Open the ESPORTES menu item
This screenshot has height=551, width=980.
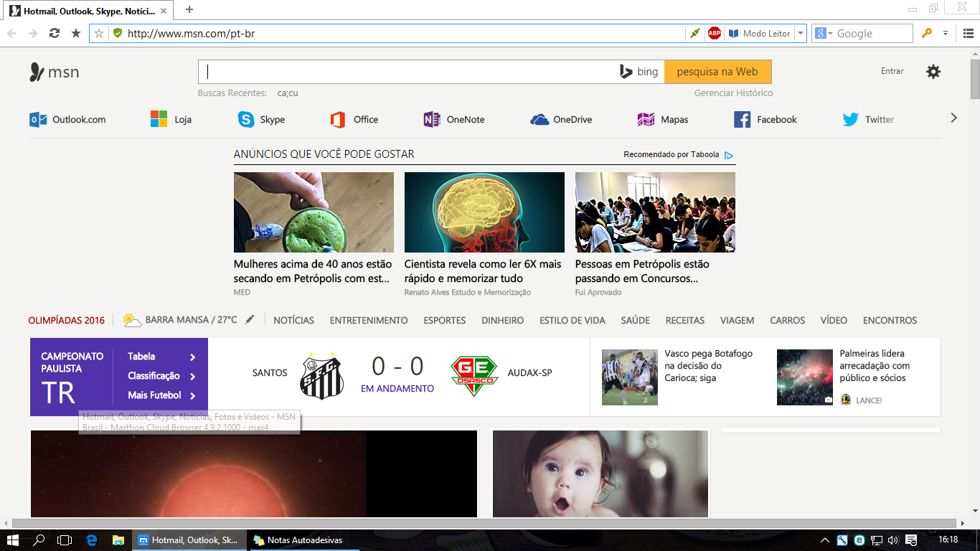pyautogui.click(x=445, y=321)
